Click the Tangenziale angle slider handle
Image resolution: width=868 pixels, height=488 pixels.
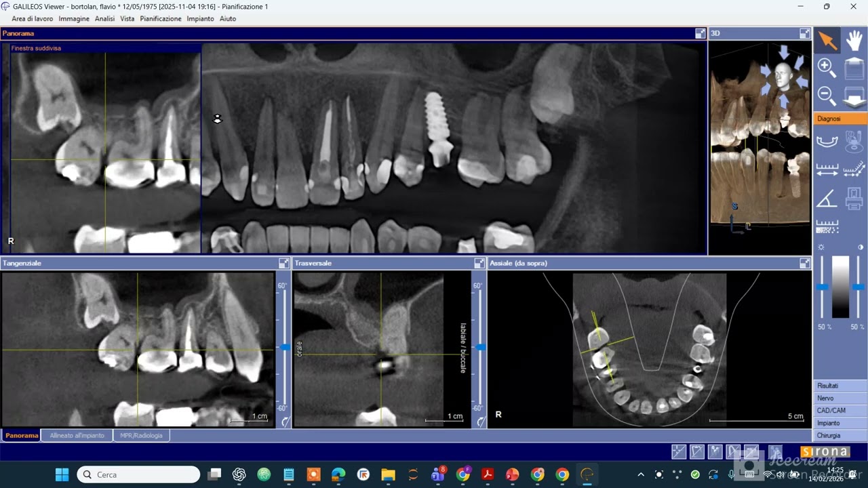pos(285,347)
